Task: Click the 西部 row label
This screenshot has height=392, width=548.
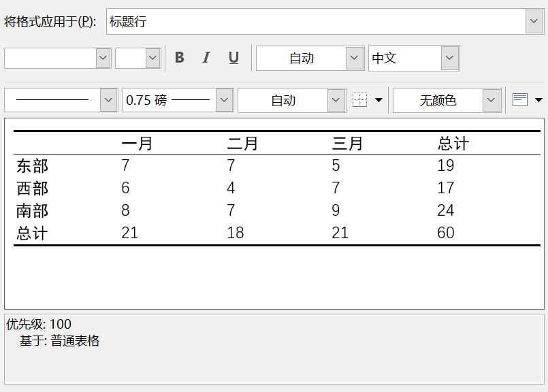Action: click(33, 189)
